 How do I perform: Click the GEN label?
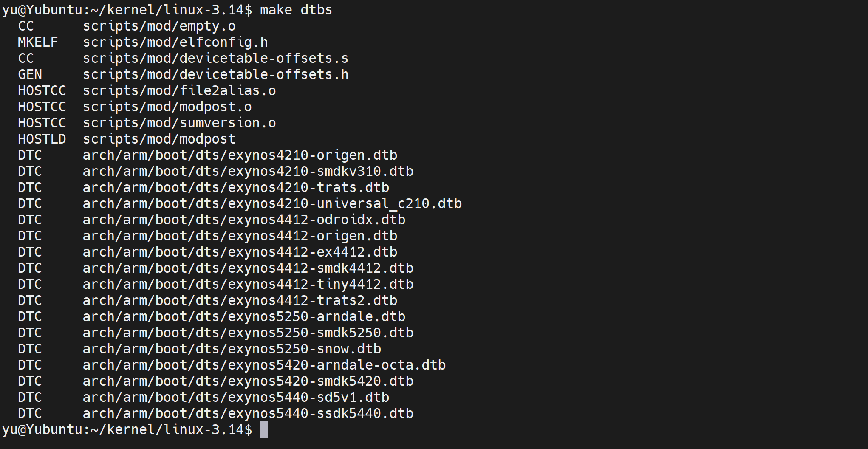click(30, 75)
